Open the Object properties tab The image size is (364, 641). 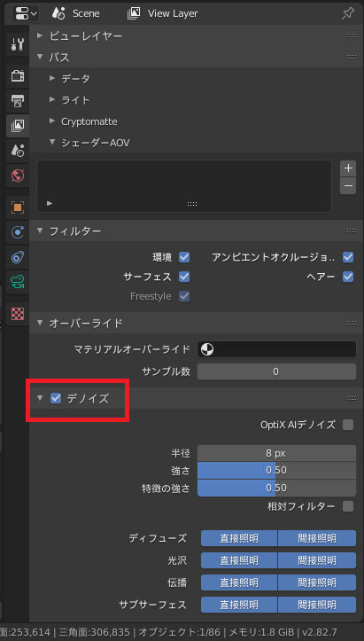click(x=18, y=207)
